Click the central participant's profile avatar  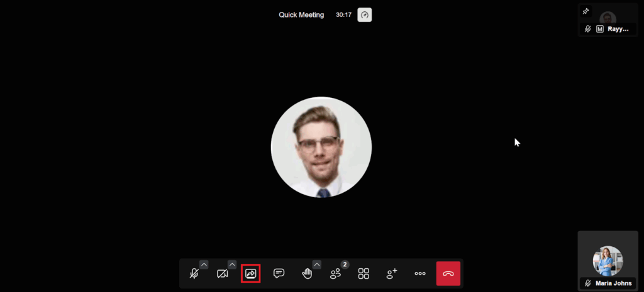point(321,147)
